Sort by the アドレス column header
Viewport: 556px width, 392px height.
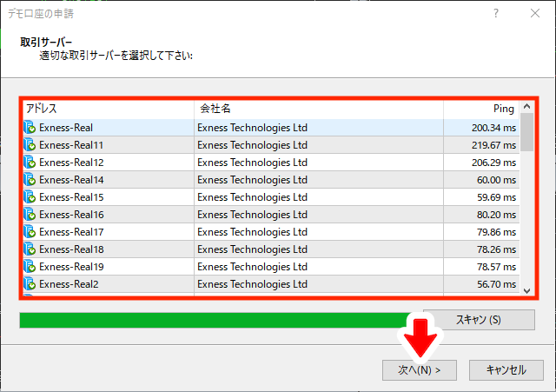coord(109,109)
